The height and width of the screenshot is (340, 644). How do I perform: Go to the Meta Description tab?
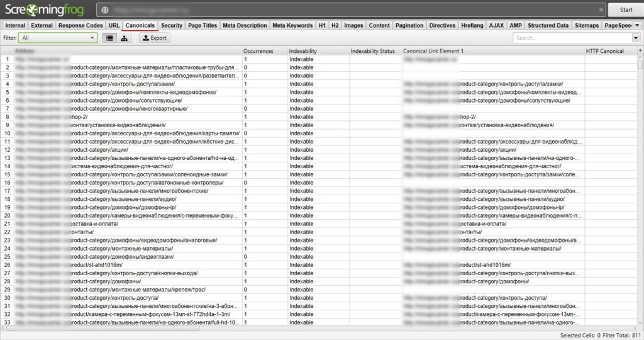tap(245, 25)
